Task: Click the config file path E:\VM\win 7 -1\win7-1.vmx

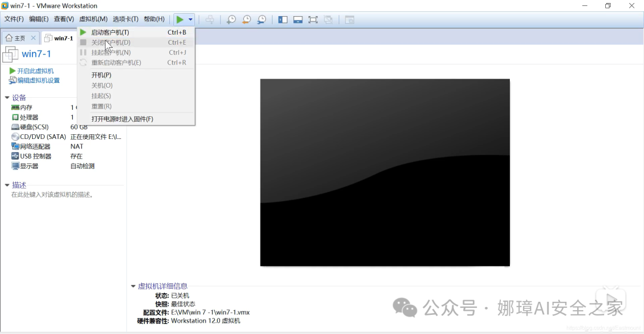Action: click(210, 312)
